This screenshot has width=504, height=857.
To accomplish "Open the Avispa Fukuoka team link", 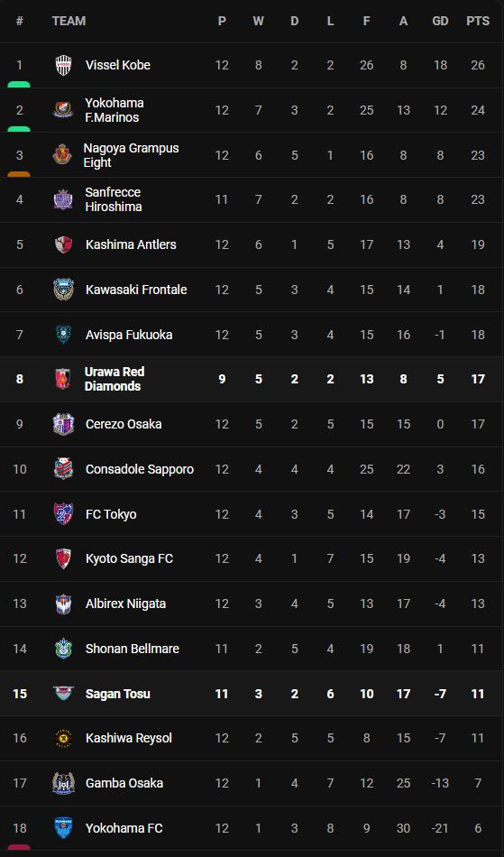I will click(129, 335).
